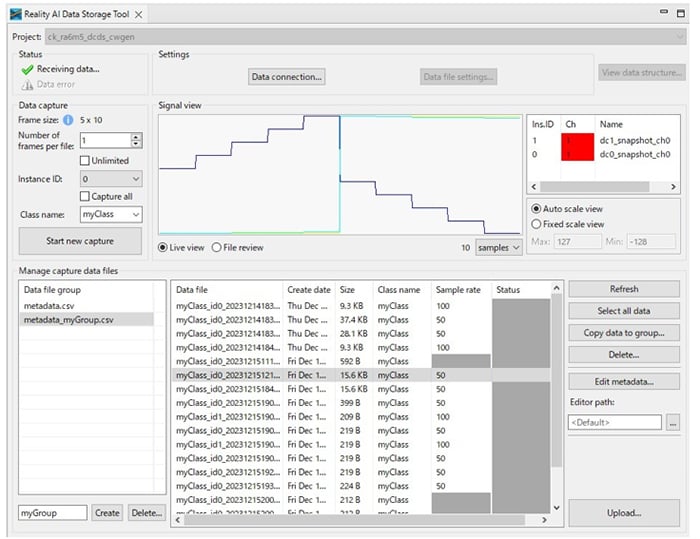Check the Capture all option
This screenshot has width=700, height=539.
(x=84, y=196)
